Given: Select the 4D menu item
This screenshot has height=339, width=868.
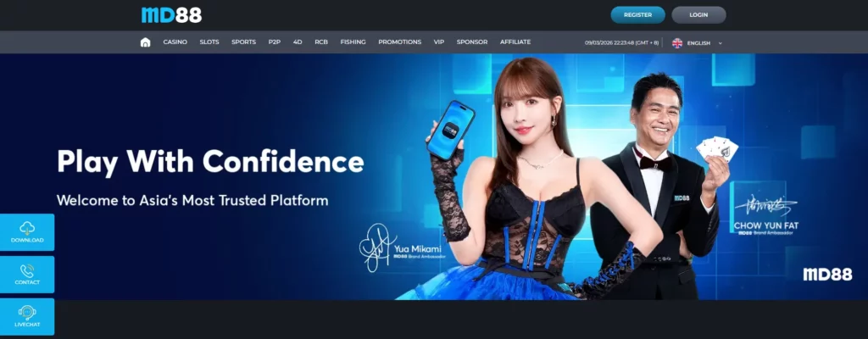Looking at the screenshot, I should (298, 42).
